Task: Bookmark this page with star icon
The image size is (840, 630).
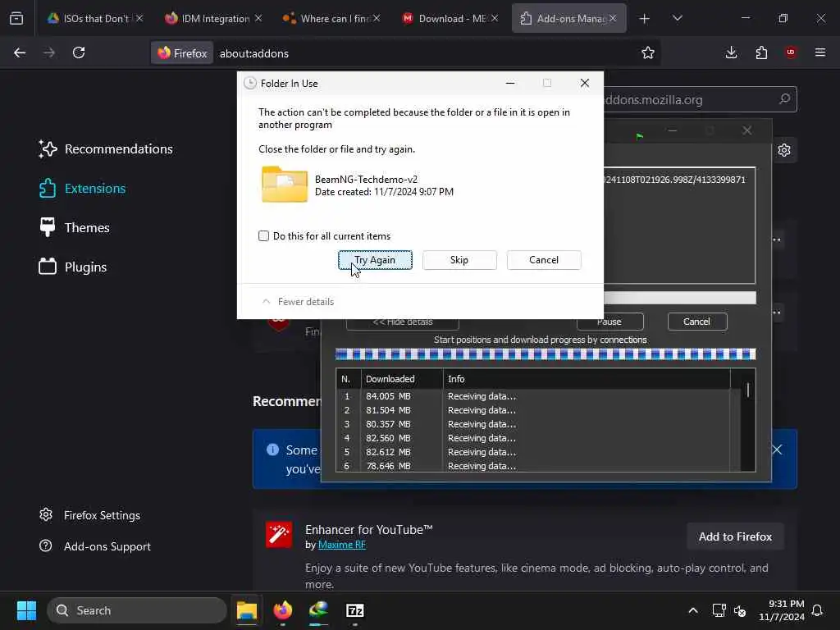Action: tap(648, 52)
